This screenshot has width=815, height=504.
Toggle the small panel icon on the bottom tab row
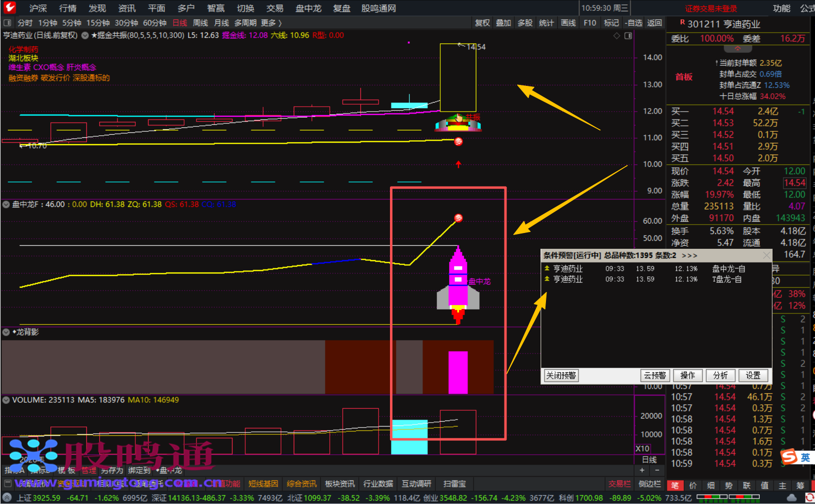coord(8,483)
